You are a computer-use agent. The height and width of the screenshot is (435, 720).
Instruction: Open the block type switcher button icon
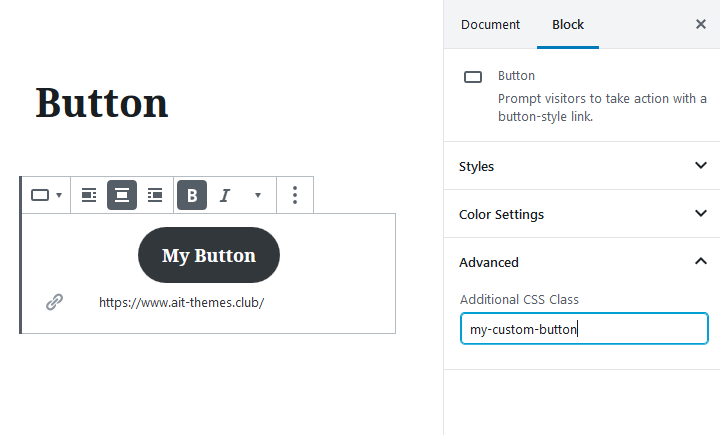[46, 195]
